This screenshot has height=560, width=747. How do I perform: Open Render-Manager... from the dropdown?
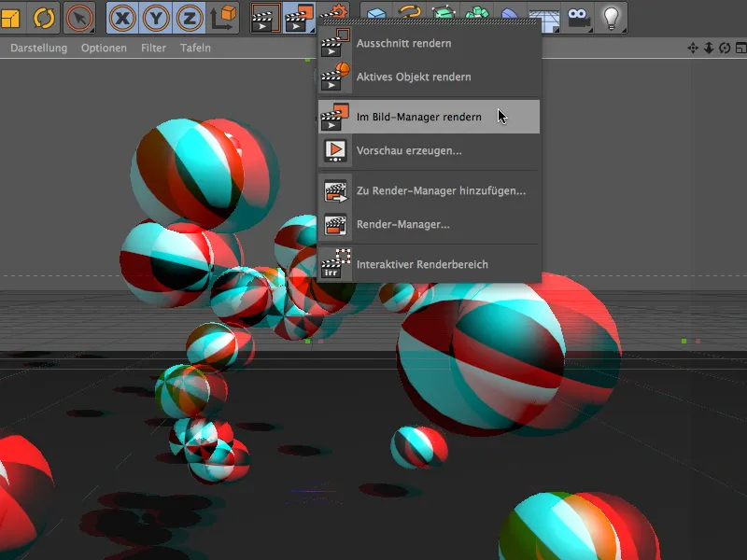pyautogui.click(x=429, y=224)
